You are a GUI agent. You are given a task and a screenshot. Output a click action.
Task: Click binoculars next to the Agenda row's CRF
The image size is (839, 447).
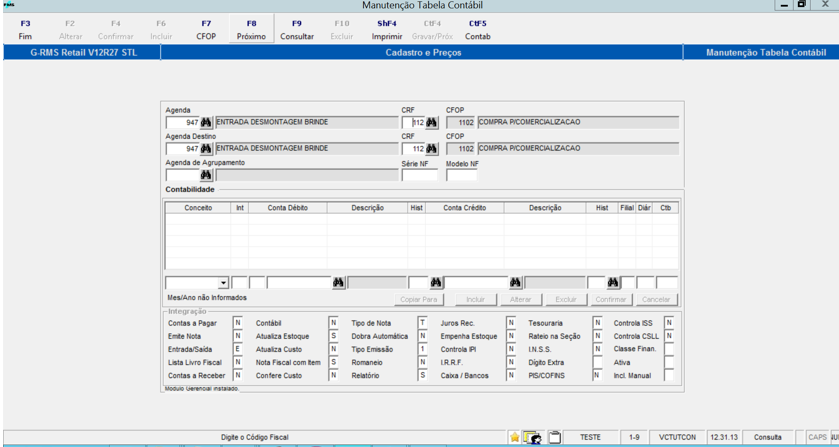click(x=431, y=123)
